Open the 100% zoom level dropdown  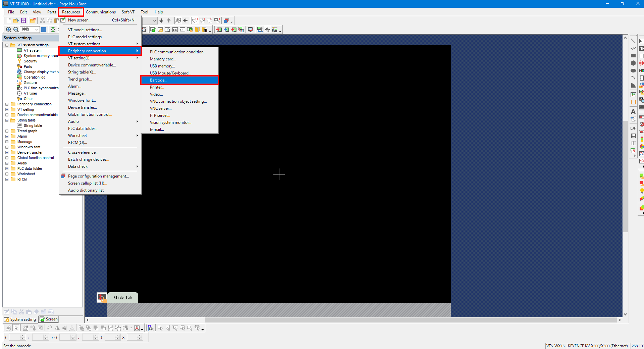tap(37, 30)
